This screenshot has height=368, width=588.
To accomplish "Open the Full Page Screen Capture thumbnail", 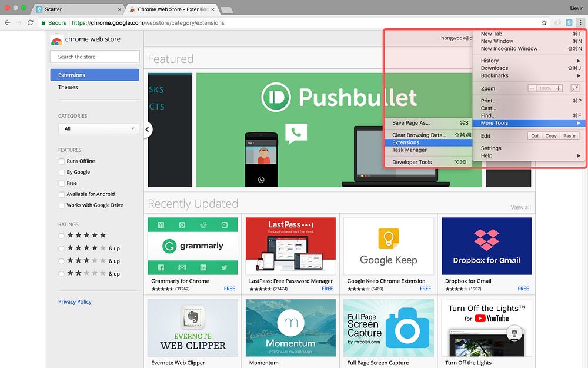I will pyautogui.click(x=389, y=328).
